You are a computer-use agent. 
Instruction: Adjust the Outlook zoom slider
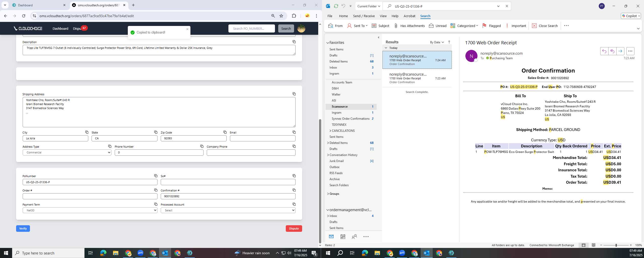[616, 245]
